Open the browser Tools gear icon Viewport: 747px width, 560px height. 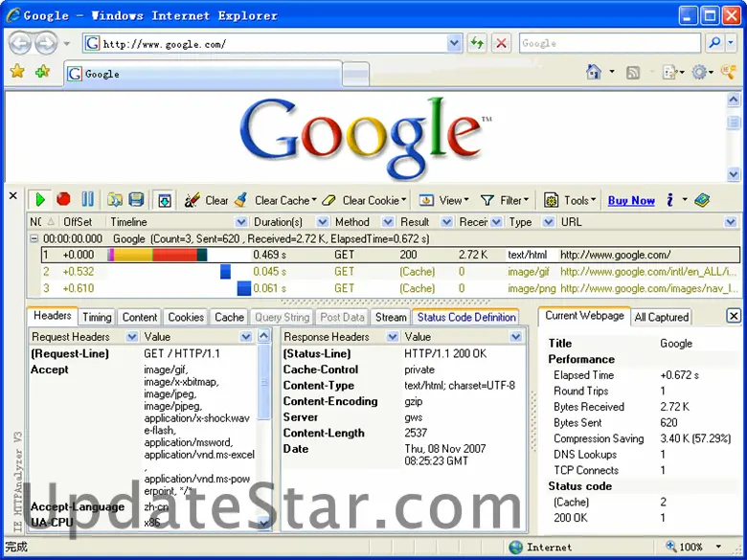(x=699, y=73)
